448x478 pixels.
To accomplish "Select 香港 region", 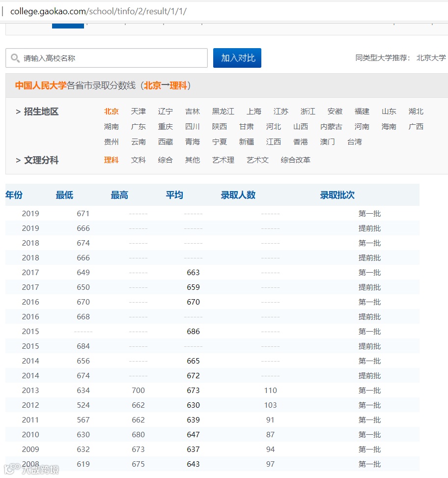I will [x=301, y=142].
